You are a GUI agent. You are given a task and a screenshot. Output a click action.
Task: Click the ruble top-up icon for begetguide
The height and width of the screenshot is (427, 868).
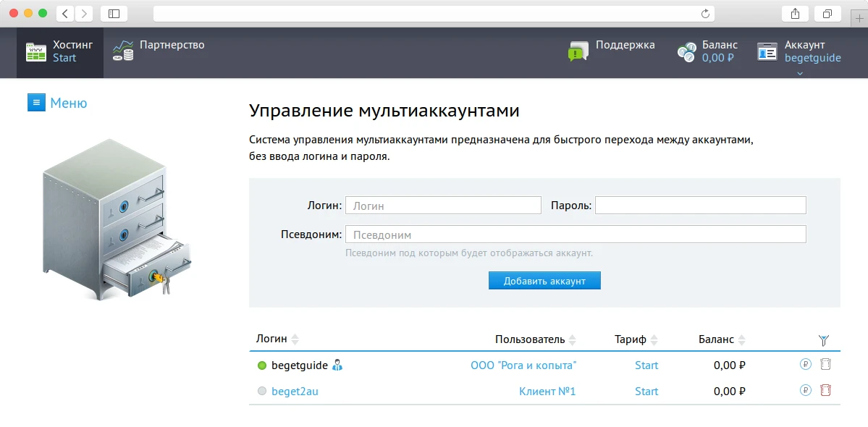click(x=805, y=365)
